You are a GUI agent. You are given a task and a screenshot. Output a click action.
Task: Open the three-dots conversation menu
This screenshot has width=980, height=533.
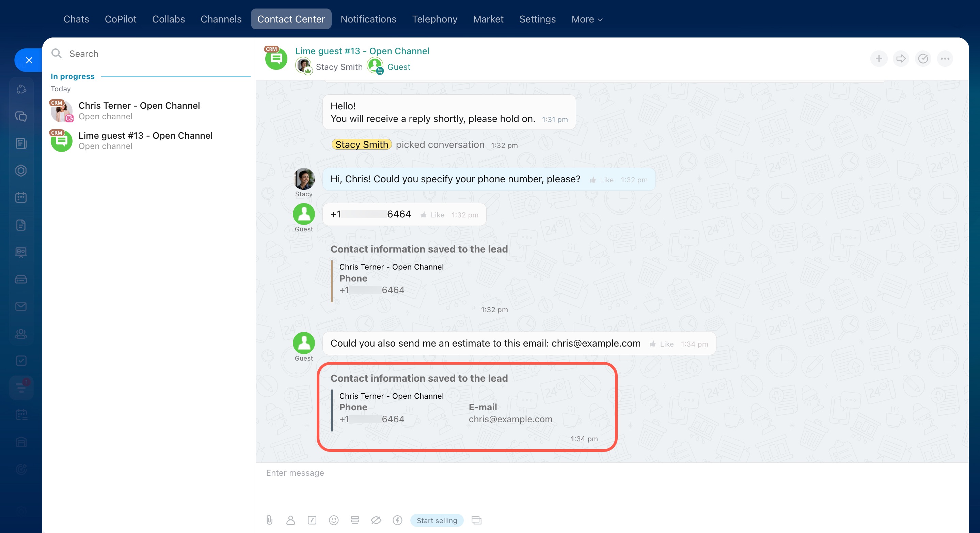945,59
